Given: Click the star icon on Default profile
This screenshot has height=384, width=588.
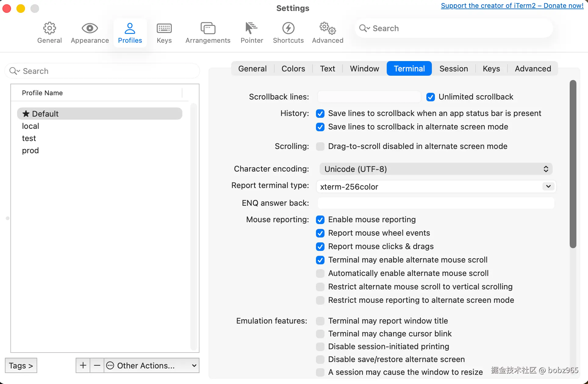Looking at the screenshot, I should (26, 114).
